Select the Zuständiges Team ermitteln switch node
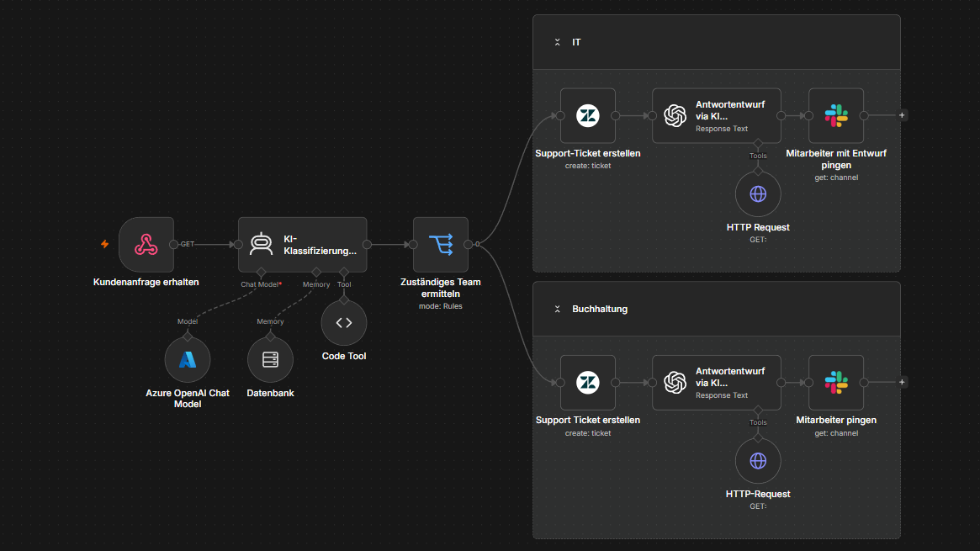980x551 pixels. pyautogui.click(x=441, y=244)
